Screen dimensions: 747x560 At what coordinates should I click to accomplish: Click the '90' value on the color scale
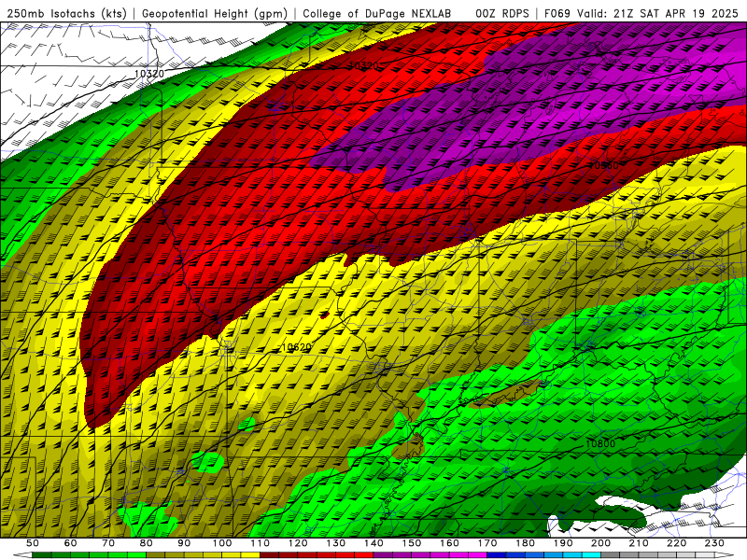tap(184, 543)
